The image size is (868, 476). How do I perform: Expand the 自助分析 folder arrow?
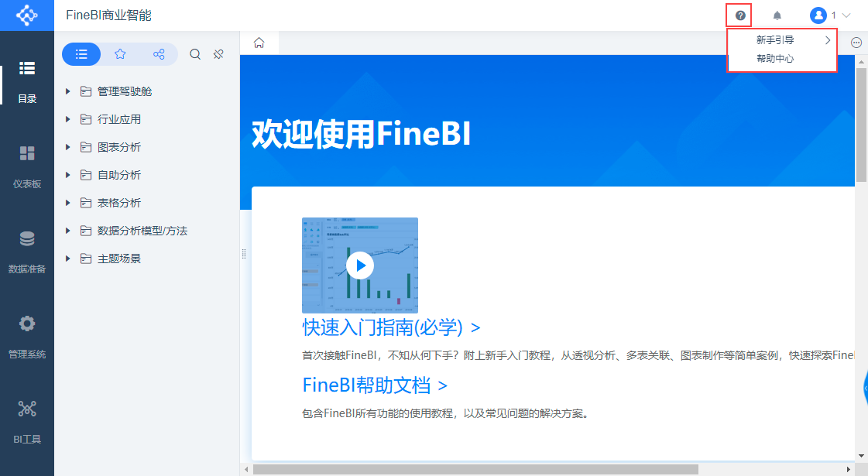pos(67,175)
